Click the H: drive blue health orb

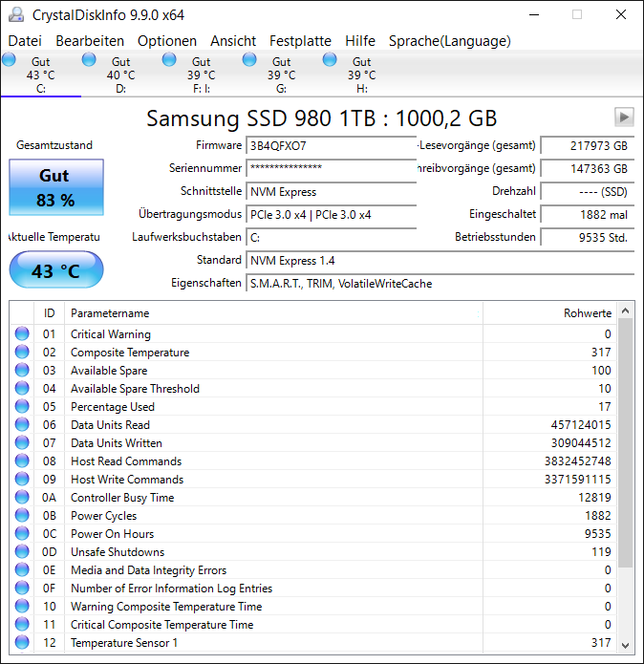click(330, 59)
